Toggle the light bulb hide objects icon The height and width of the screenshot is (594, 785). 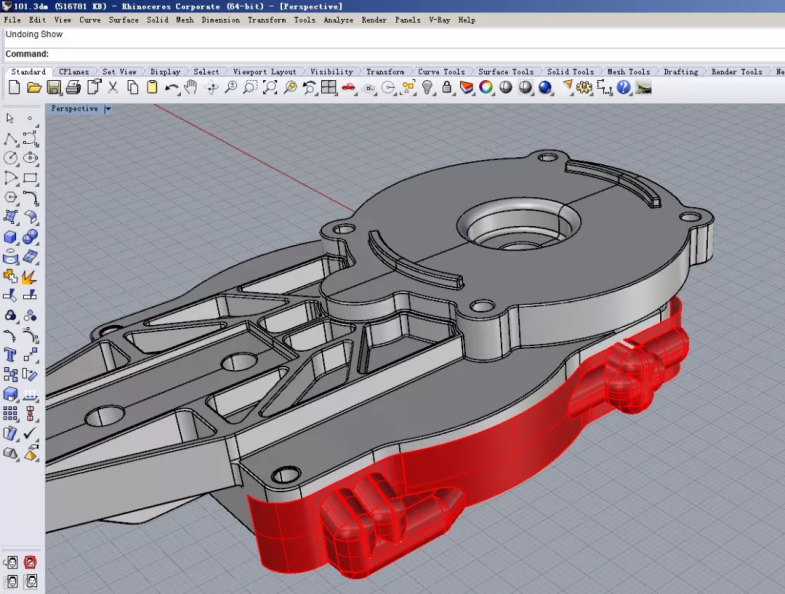pos(427,88)
